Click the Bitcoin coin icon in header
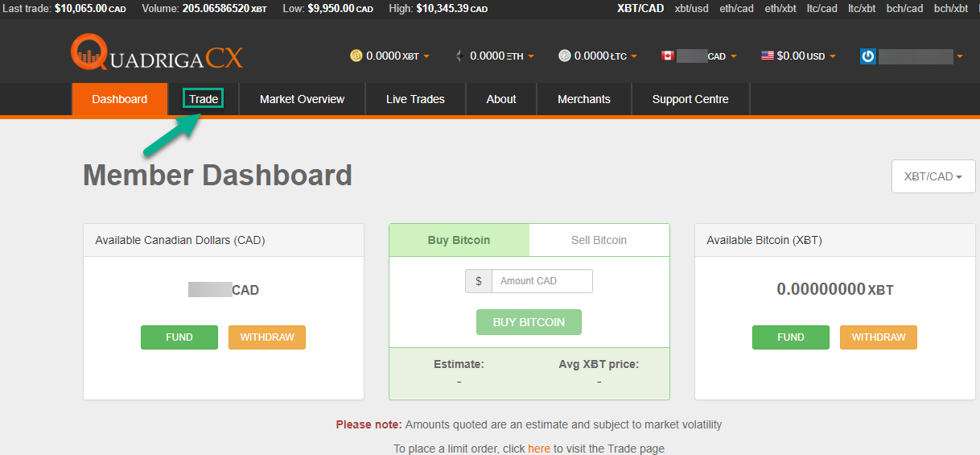Image resolution: width=980 pixels, height=455 pixels. [356, 56]
